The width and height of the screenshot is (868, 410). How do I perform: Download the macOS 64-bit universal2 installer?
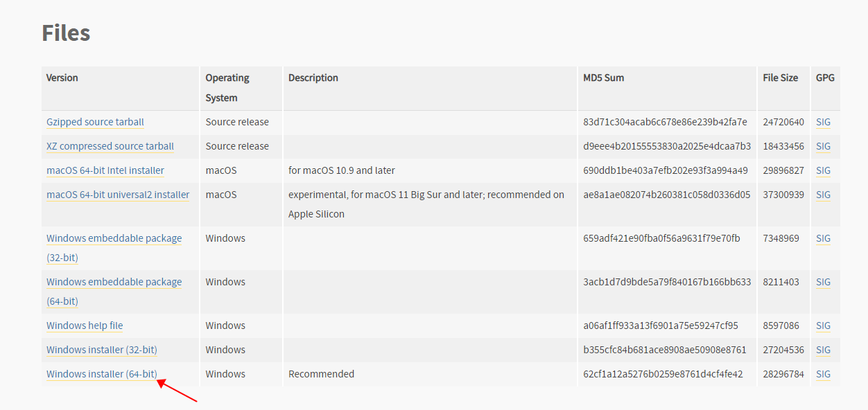(x=118, y=195)
